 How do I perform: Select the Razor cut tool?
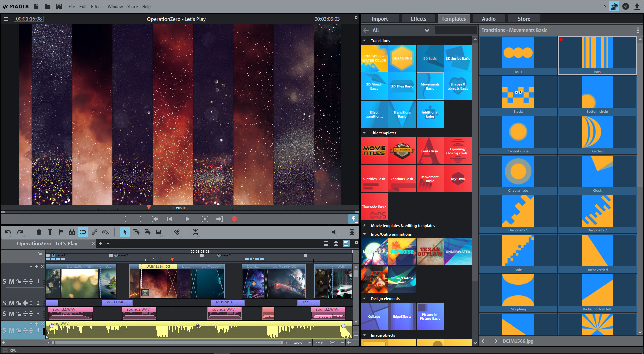[177, 232]
